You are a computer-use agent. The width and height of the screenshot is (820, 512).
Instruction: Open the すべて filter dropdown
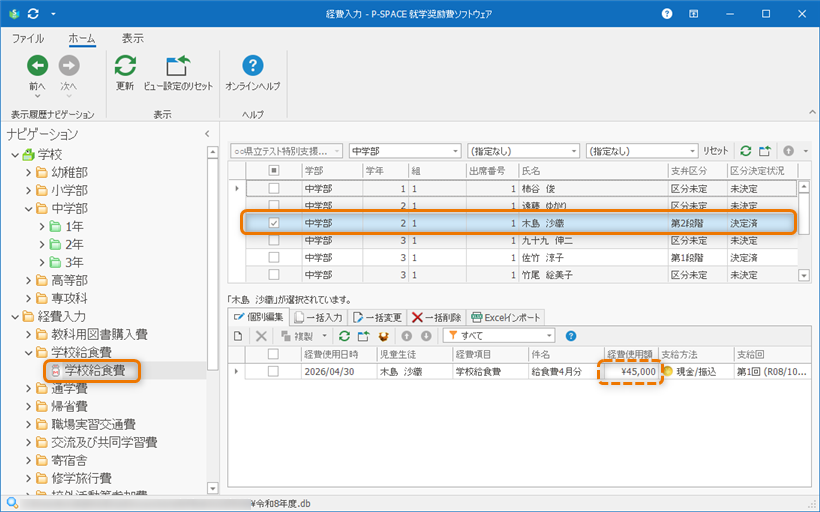(x=548, y=336)
